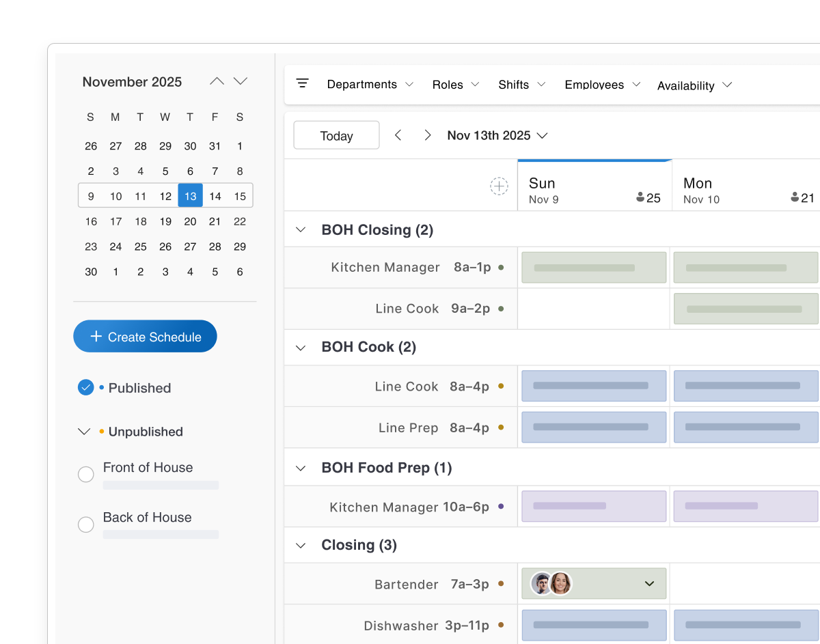Go to previous month in mini calendar
The image size is (820, 644).
[217, 81]
